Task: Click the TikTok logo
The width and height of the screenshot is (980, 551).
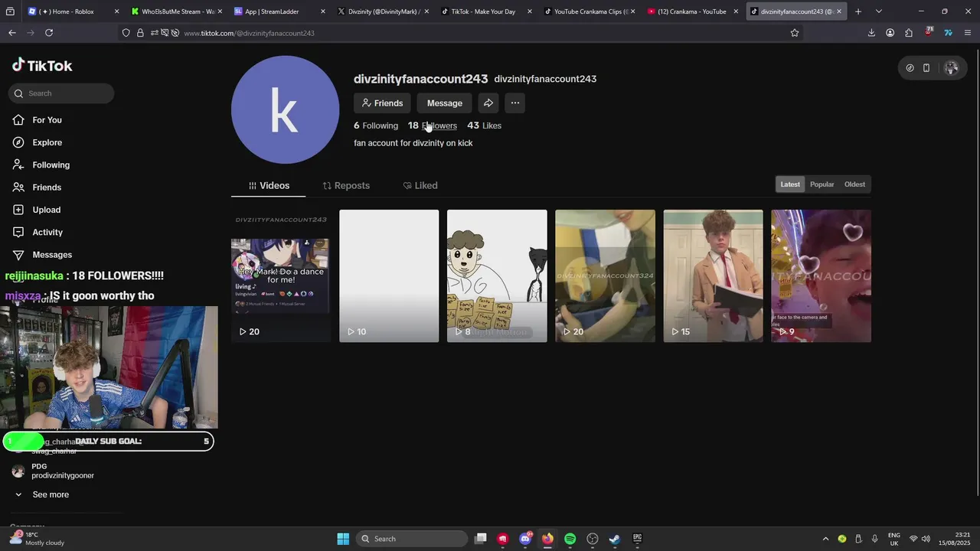Action: (42, 66)
